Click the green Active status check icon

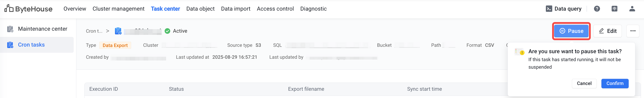point(168,31)
